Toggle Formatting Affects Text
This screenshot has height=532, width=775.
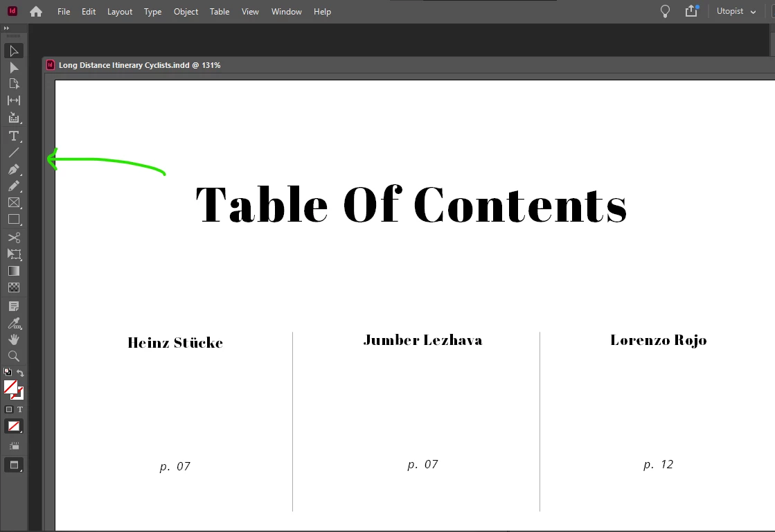click(20, 409)
